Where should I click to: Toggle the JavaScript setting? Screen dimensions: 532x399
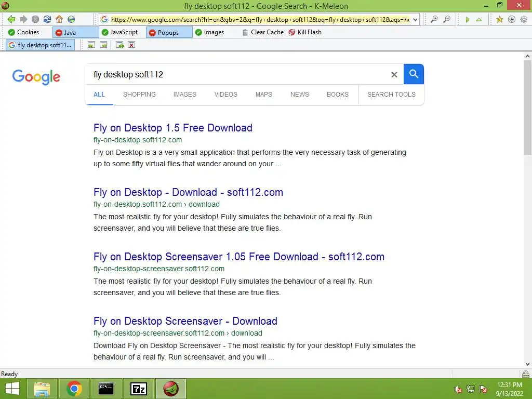click(120, 32)
